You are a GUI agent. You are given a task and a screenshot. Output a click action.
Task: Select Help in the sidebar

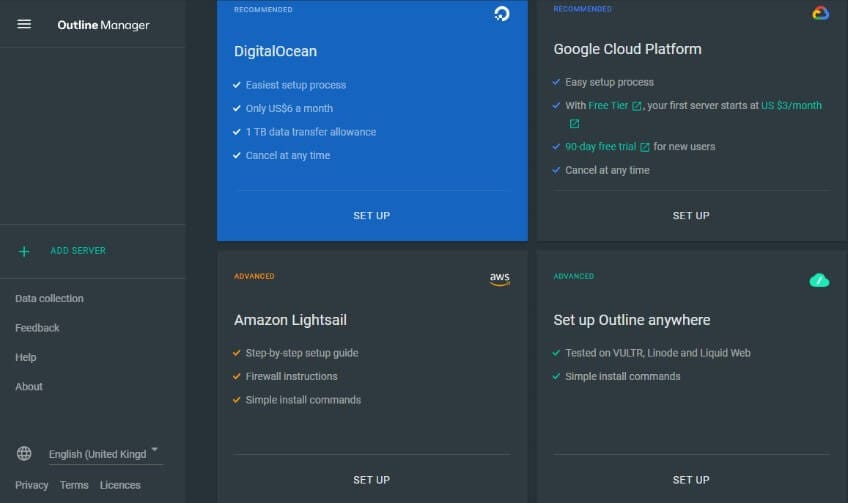[x=25, y=357]
